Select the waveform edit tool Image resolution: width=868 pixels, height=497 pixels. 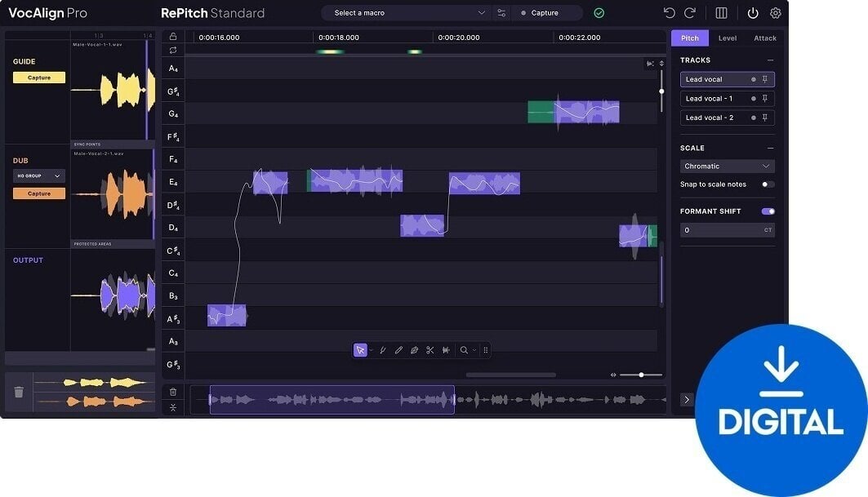(446, 350)
